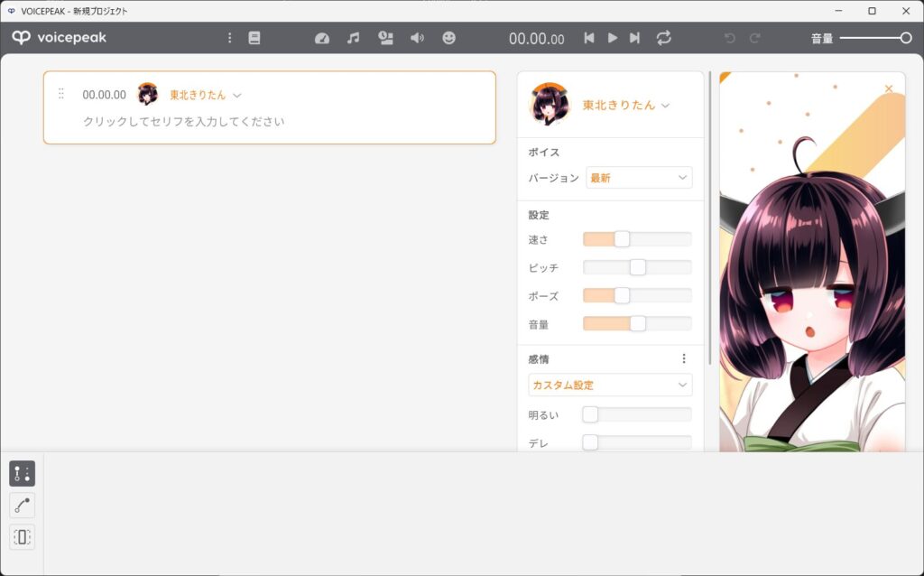Adjust the デレ emotion slider
924x576 pixels.
coord(637,442)
